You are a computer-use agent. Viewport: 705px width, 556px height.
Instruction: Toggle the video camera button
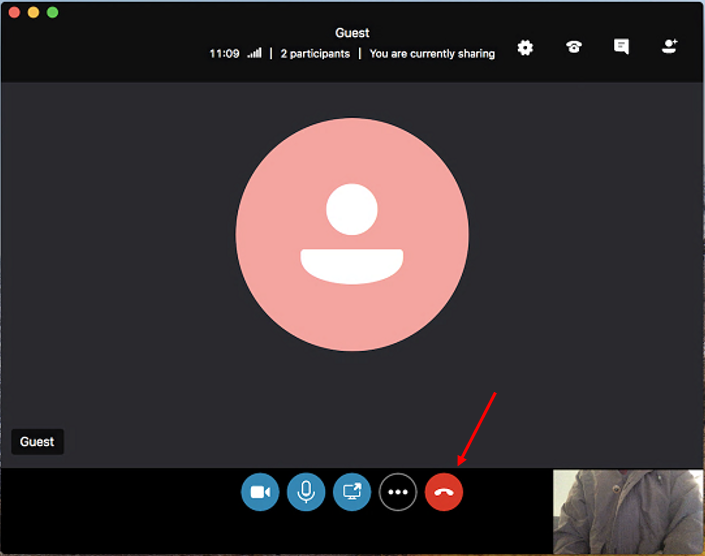(260, 492)
